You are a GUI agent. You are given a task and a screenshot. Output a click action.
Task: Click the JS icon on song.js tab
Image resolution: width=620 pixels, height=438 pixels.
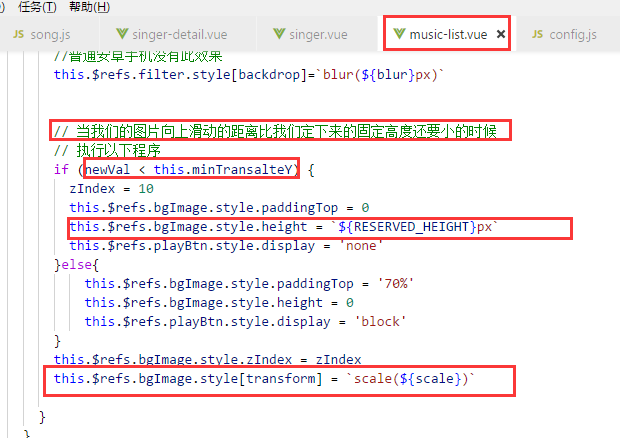[19, 34]
